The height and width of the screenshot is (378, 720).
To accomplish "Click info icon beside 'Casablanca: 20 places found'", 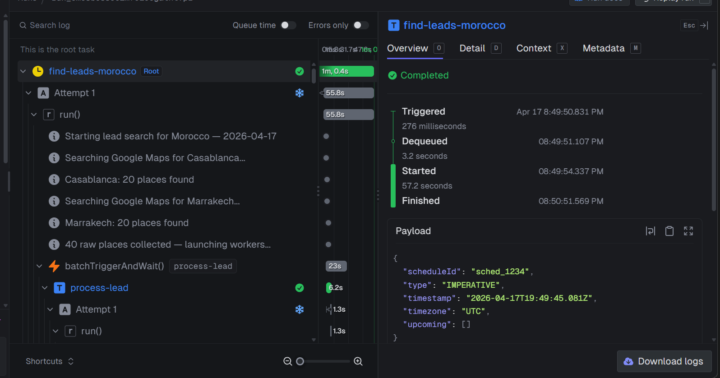I will 54,179.
